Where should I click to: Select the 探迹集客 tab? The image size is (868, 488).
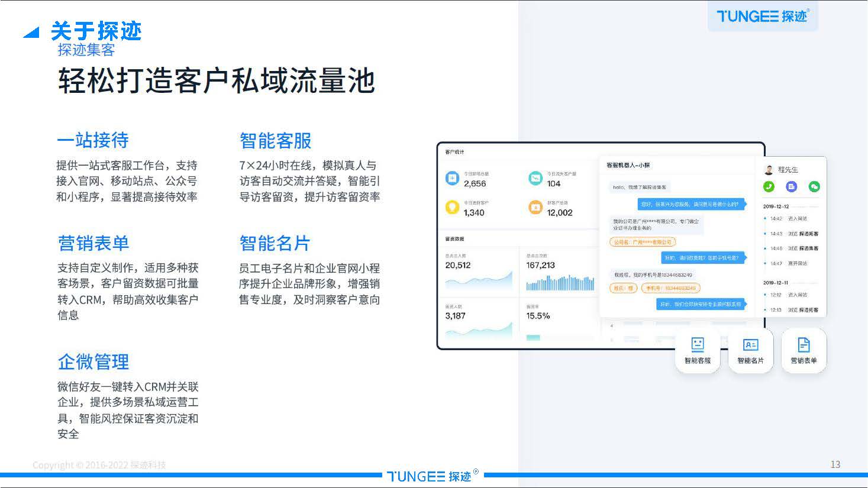coord(86,51)
